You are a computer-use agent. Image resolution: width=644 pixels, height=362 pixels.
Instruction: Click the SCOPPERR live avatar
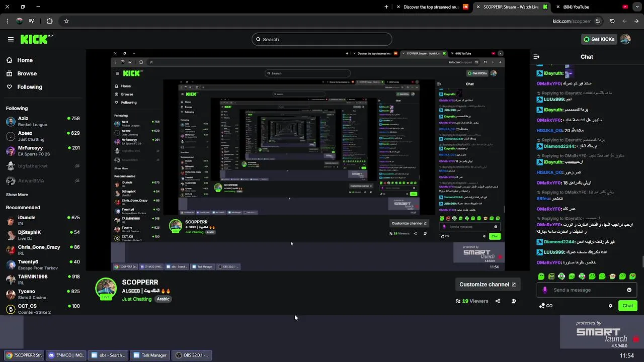(x=106, y=289)
